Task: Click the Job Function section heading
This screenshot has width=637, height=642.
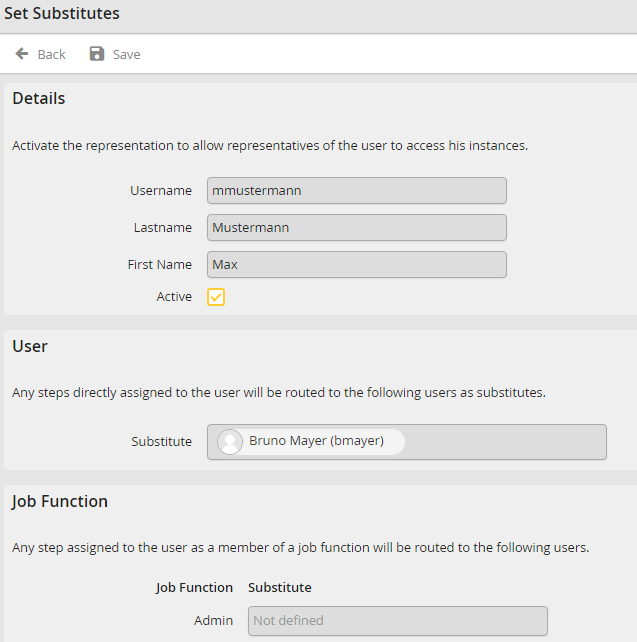Action: [60, 502]
